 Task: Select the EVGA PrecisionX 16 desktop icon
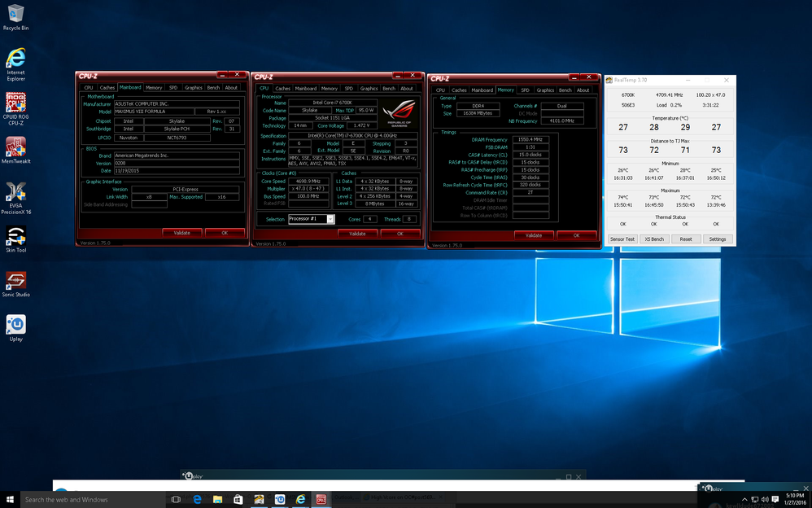click(x=15, y=198)
